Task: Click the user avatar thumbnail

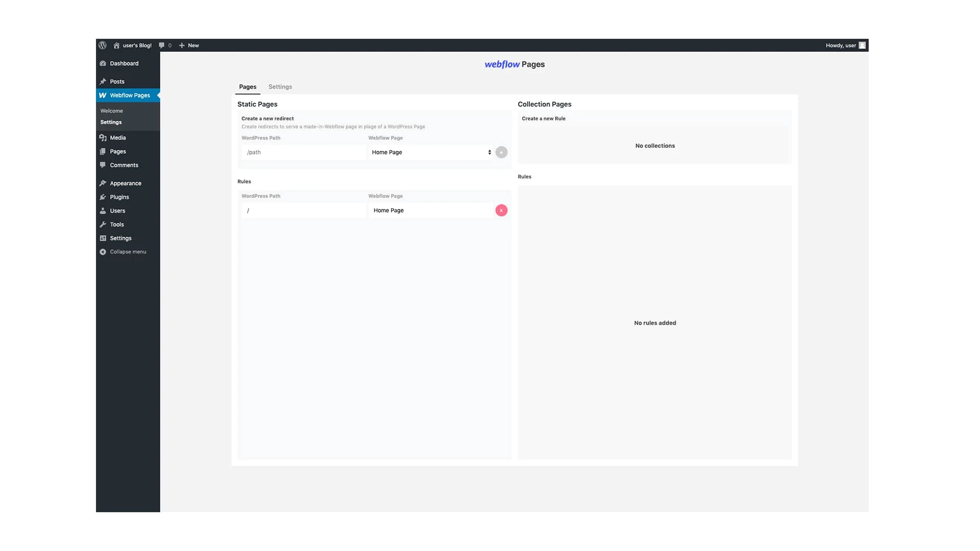Action: pos(862,45)
